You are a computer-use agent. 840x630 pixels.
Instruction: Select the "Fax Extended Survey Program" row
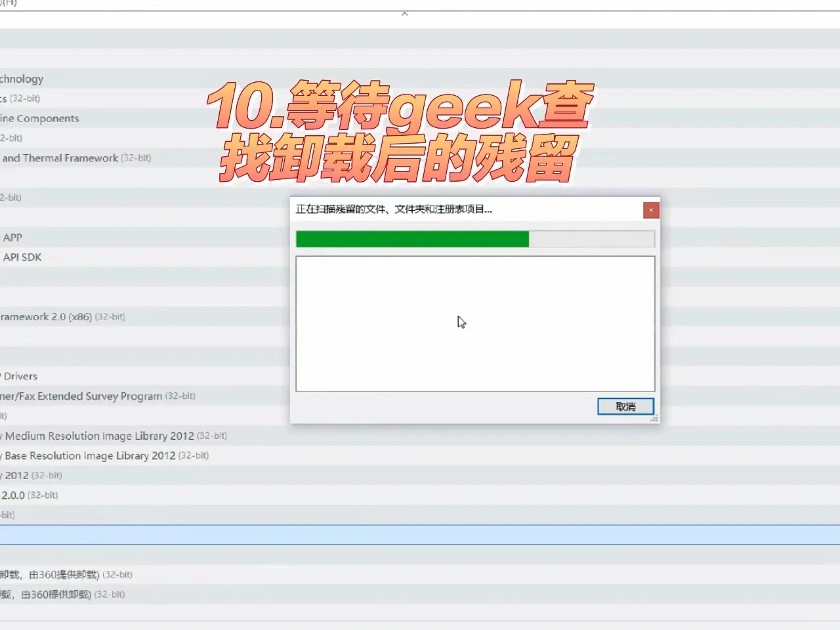click(420, 396)
